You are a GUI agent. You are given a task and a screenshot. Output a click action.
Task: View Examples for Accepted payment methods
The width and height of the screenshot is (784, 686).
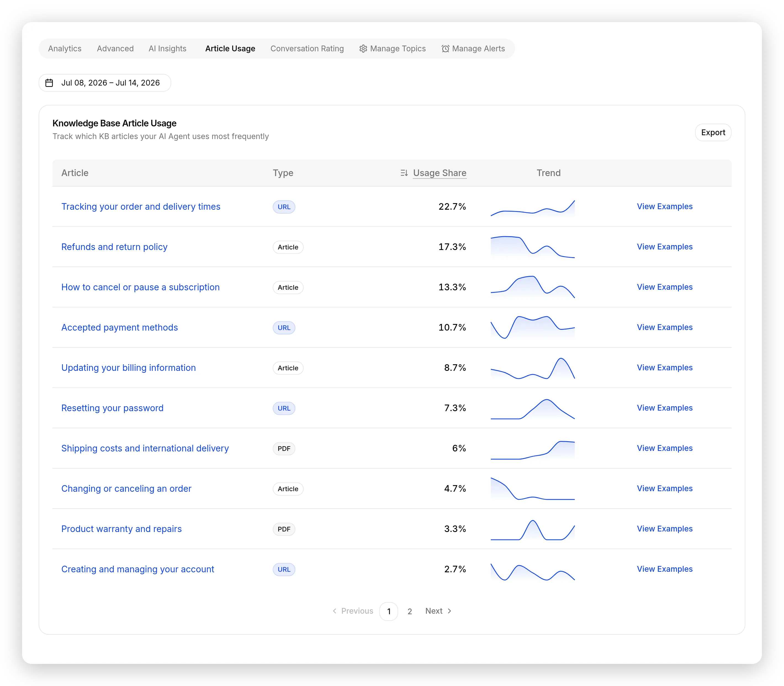pos(664,327)
